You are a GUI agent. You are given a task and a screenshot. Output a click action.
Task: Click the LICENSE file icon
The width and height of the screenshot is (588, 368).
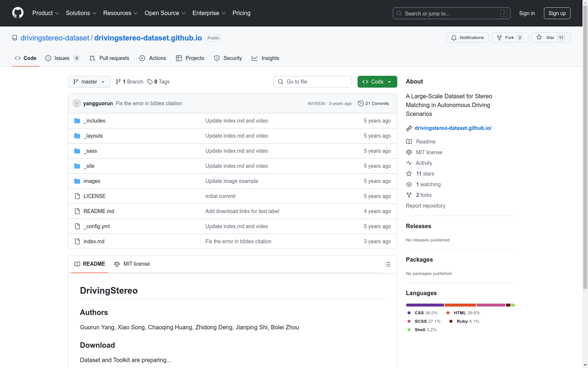[x=77, y=196]
